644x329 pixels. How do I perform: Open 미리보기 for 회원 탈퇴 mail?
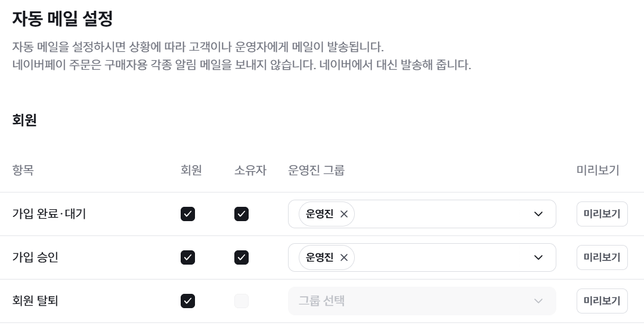(602, 301)
